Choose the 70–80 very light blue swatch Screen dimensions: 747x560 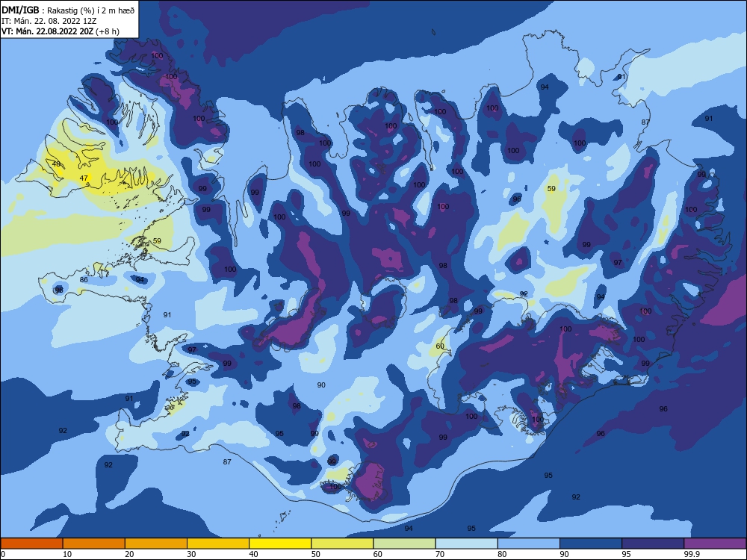[x=466, y=544]
